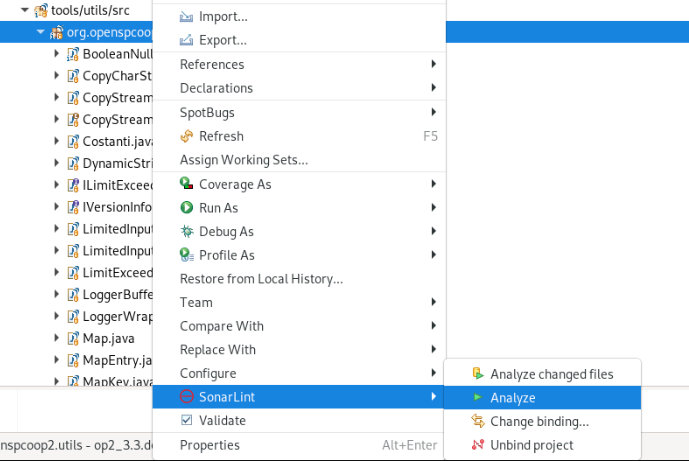
Task: Open the Configure submenu
Action: pyautogui.click(x=299, y=374)
